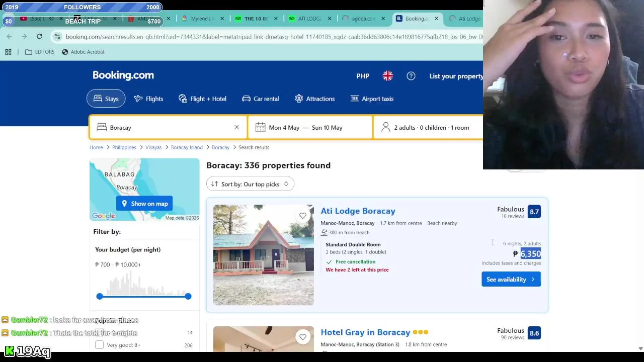This screenshot has width=644, height=362.
Task: Close the Mylene's tab
Action: click(222, 19)
